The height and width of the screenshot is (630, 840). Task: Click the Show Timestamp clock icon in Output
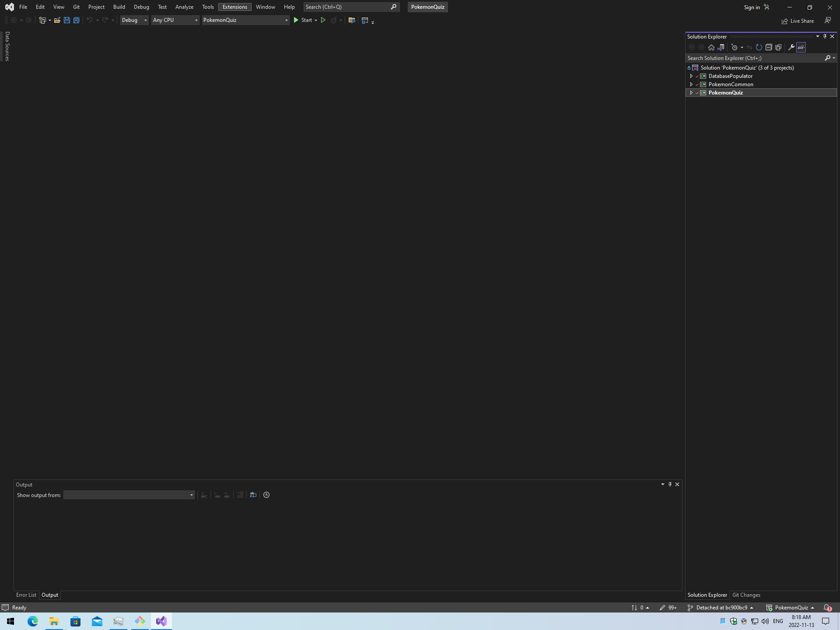(x=266, y=495)
